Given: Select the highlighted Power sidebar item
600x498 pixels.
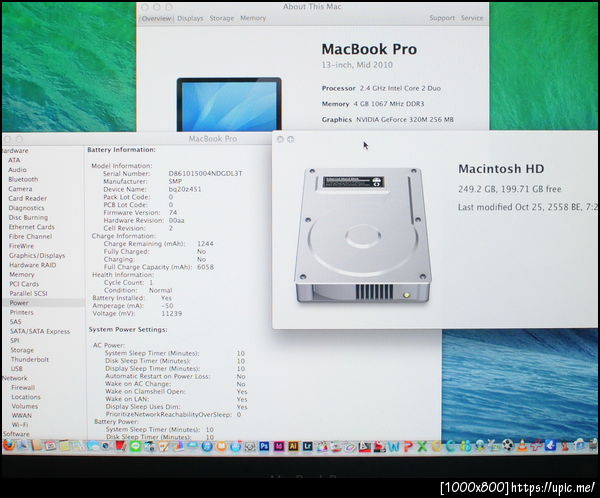Looking at the screenshot, I should pyautogui.click(x=42, y=303).
